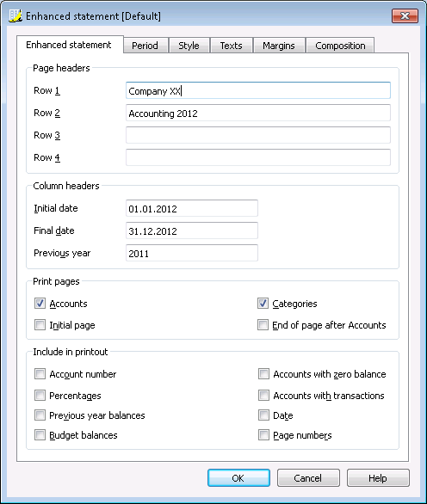Viewport: 427px width, 504px height.
Task: Tick the Account number checkbox
Action: (40, 374)
